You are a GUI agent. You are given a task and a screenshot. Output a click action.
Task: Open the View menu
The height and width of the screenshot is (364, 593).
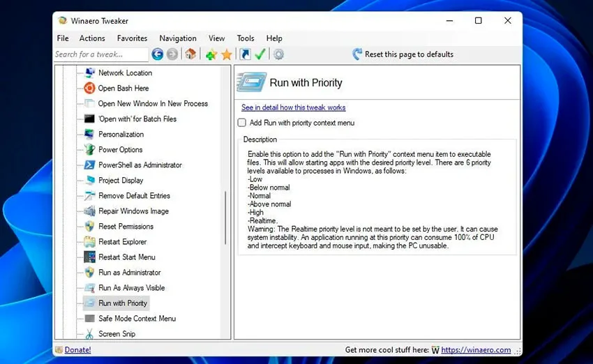click(217, 38)
